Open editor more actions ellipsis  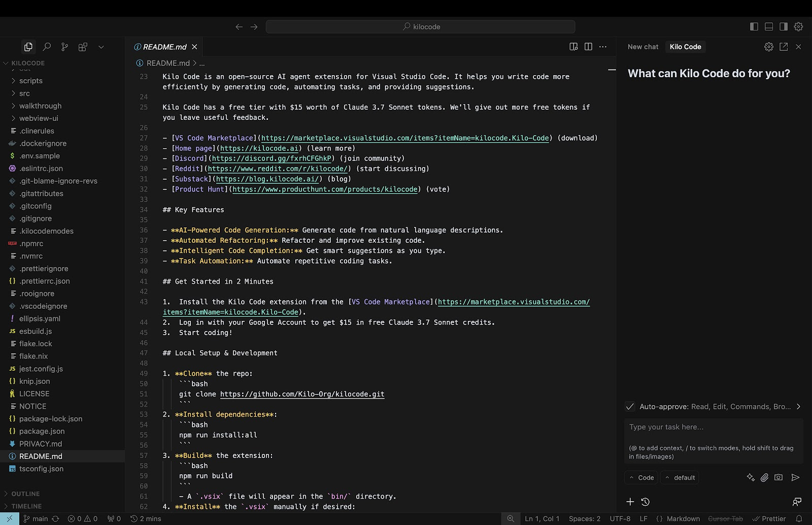(603, 47)
